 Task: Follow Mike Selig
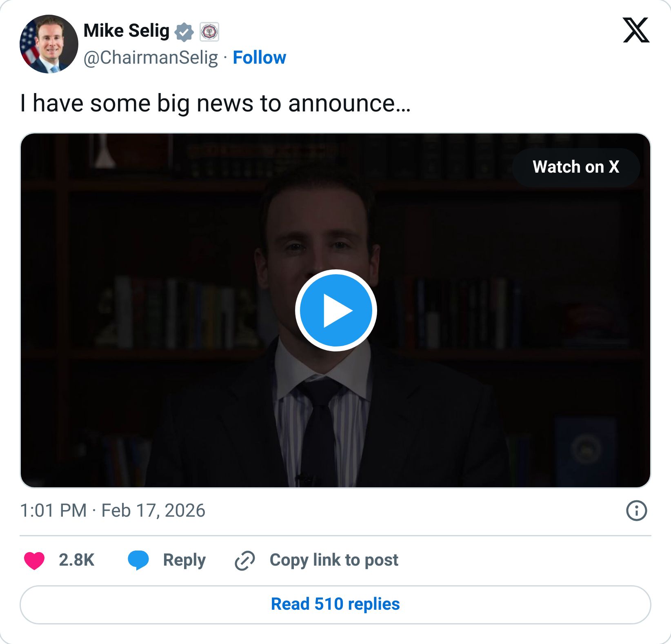point(259,57)
